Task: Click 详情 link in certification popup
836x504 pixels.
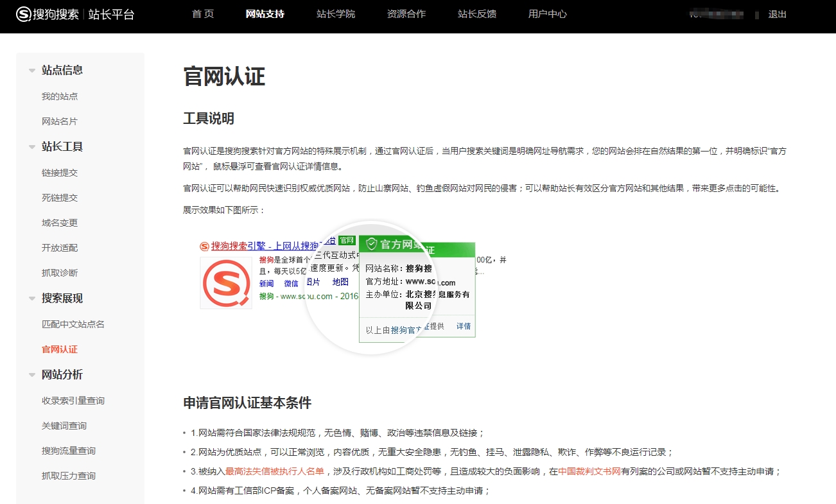Action: tap(464, 326)
